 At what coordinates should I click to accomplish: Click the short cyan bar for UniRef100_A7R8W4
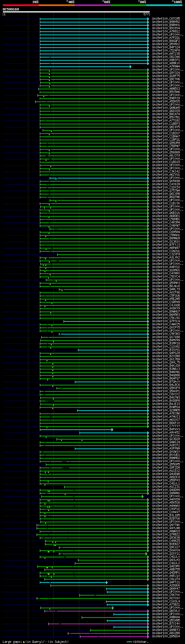tap(86, 67)
